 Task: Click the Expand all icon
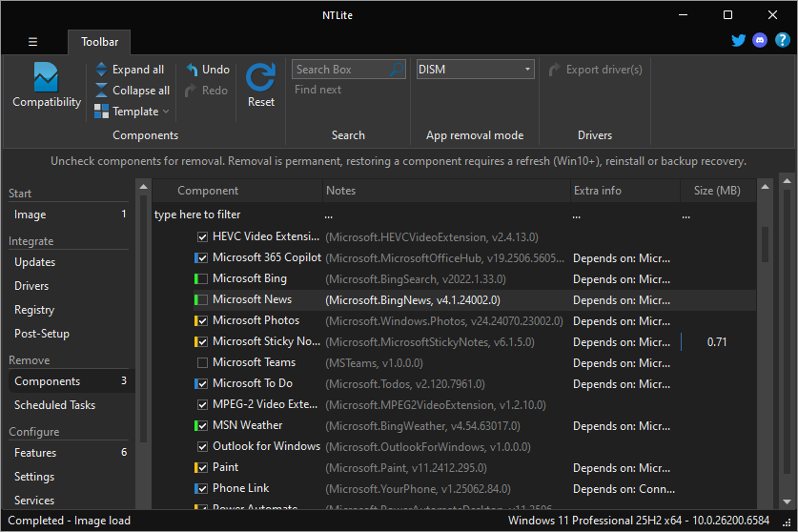102,70
